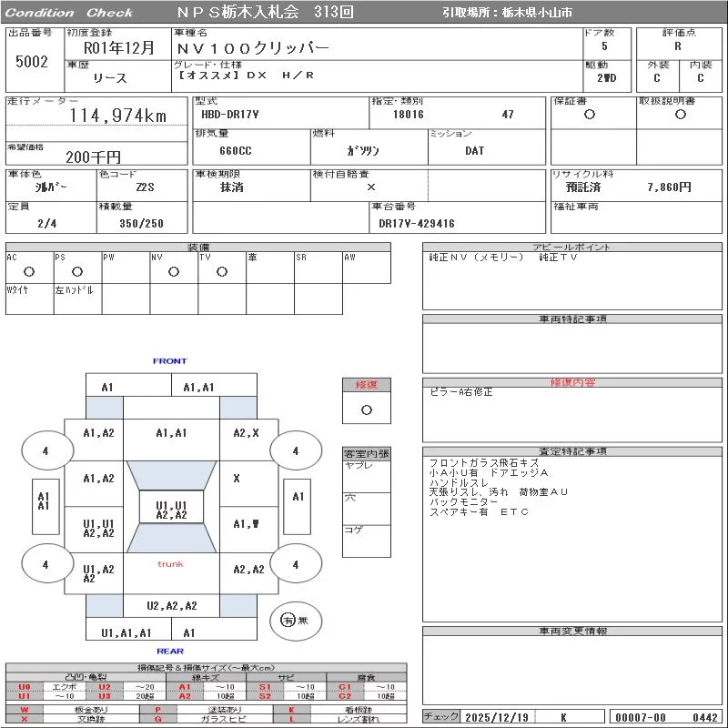Image resolution: width=728 pixels, height=728 pixels.
Task: Click the "Wタイヤ" equipment label
Action: coord(17,290)
